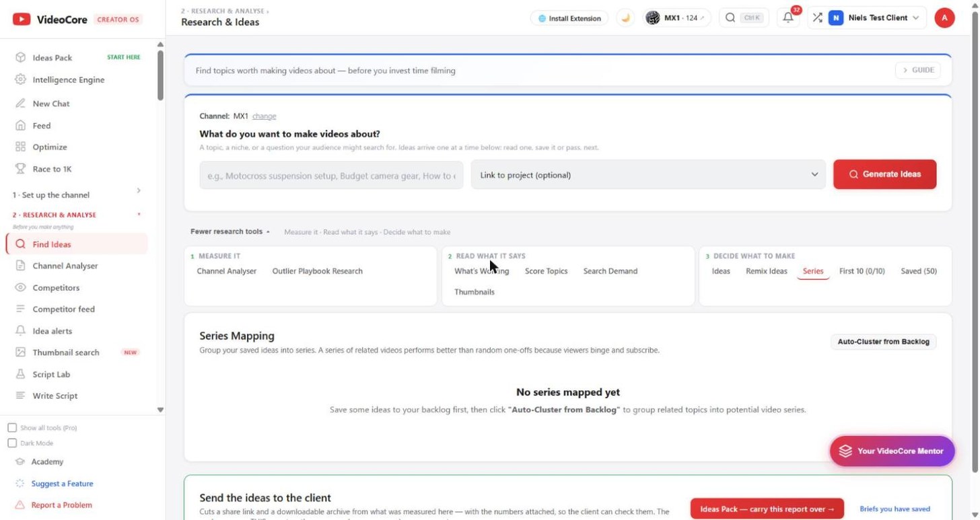Tick the Dark Mode checkbox
980x520 pixels.
coord(12,443)
